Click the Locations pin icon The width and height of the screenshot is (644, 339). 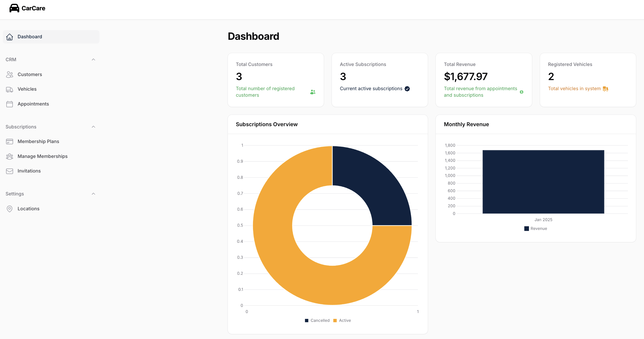[x=10, y=209]
